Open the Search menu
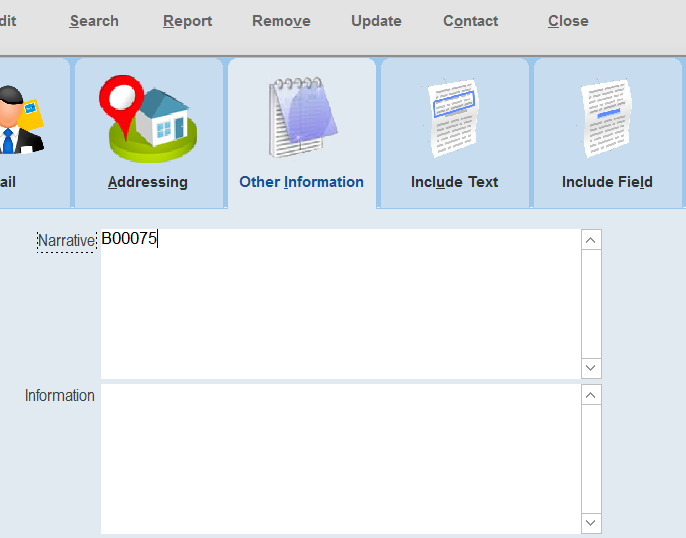This screenshot has height=538, width=686. (x=94, y=21)
